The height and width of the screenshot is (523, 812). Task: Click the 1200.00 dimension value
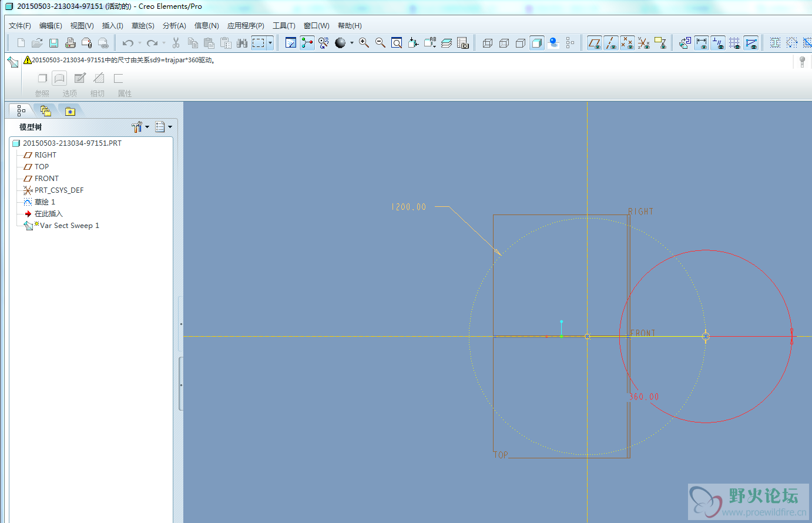point(409,207)
